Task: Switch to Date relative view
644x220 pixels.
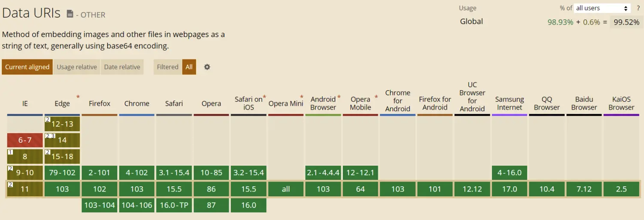Action: tap(122, 67)
